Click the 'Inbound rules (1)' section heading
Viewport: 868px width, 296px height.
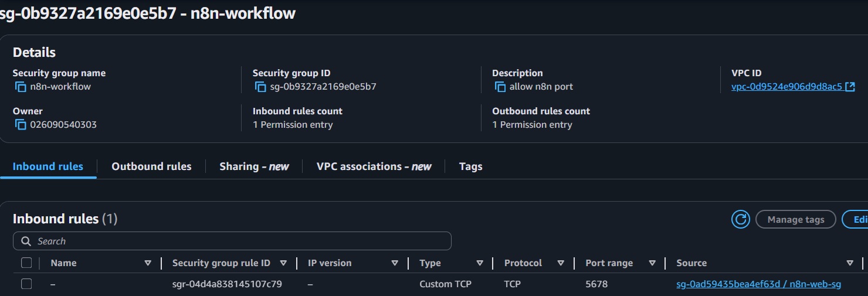[65, 219]
